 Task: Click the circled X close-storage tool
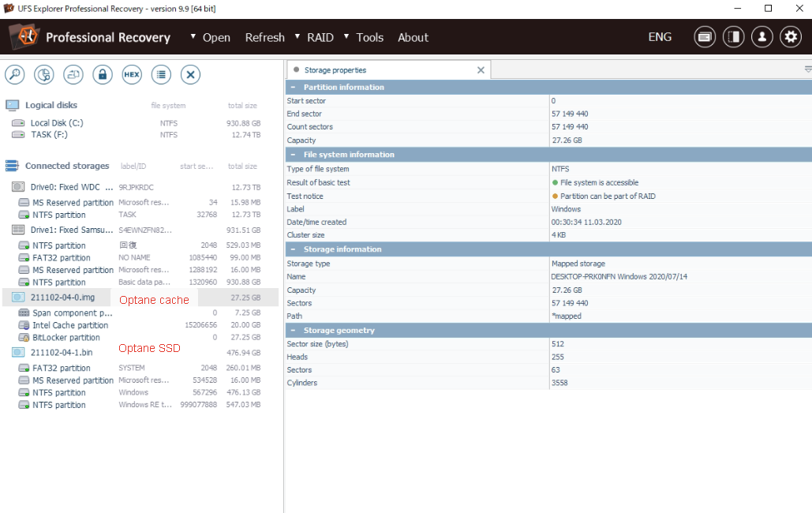tap(191, 75)
